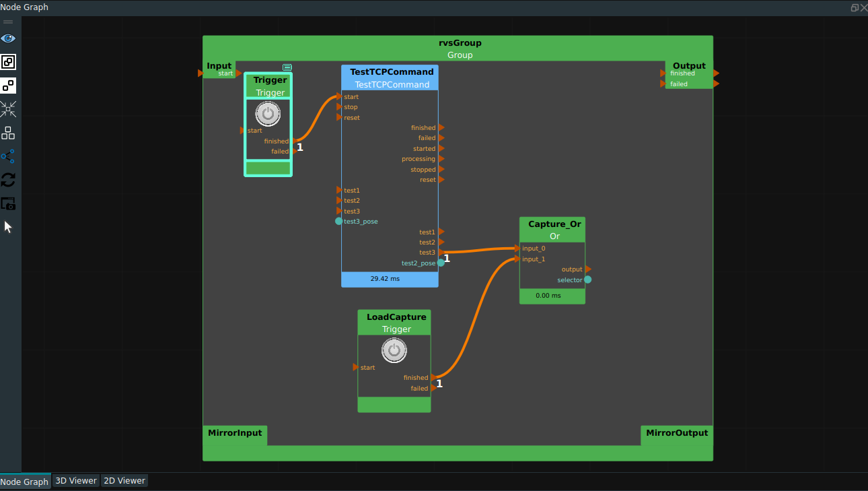Switch to the 2D Viewer tab
This screenshot has height=491, width=868.
point(124,481)
